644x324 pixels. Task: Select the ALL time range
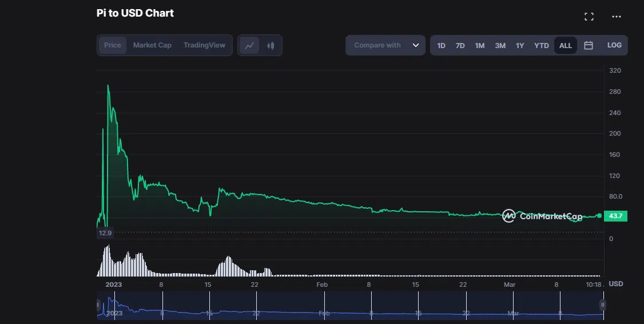click(x=566, y=46)
